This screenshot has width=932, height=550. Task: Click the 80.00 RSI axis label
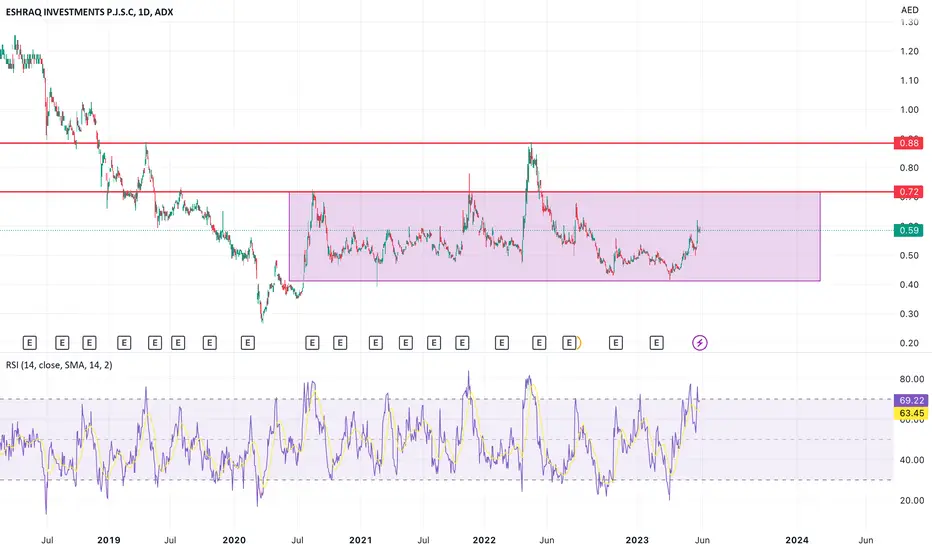[912, 379]
